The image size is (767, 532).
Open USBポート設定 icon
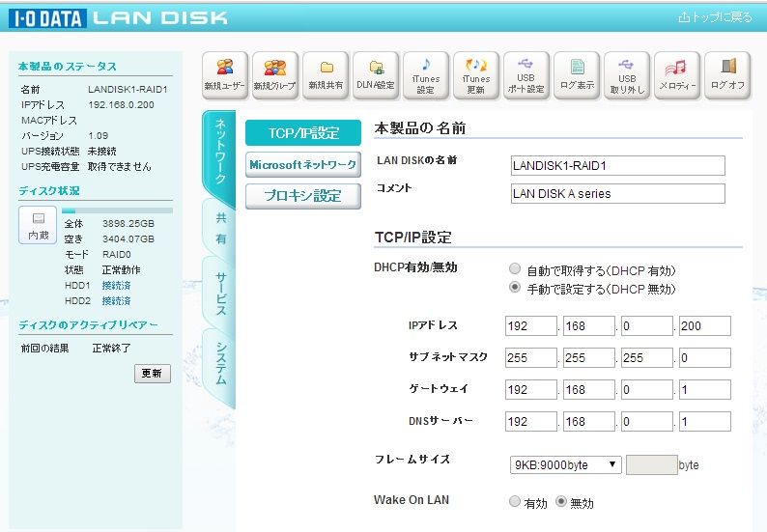(526, 75)
